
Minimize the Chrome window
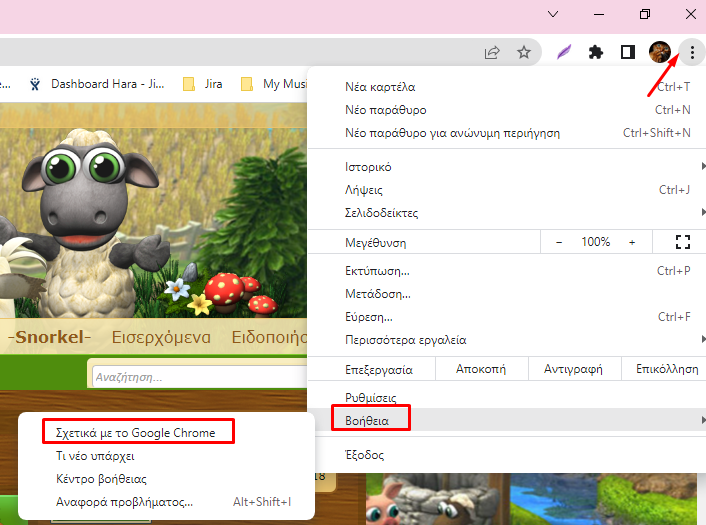(599, 14)
